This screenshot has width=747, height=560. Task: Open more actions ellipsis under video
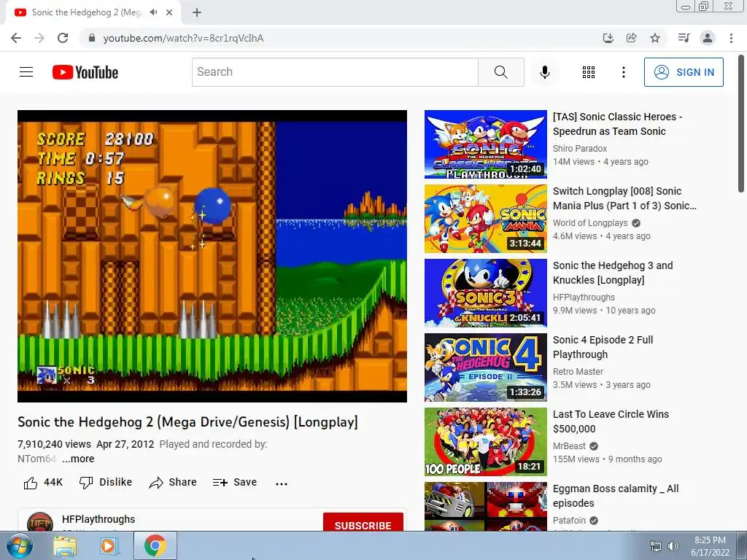coord(281,483)
